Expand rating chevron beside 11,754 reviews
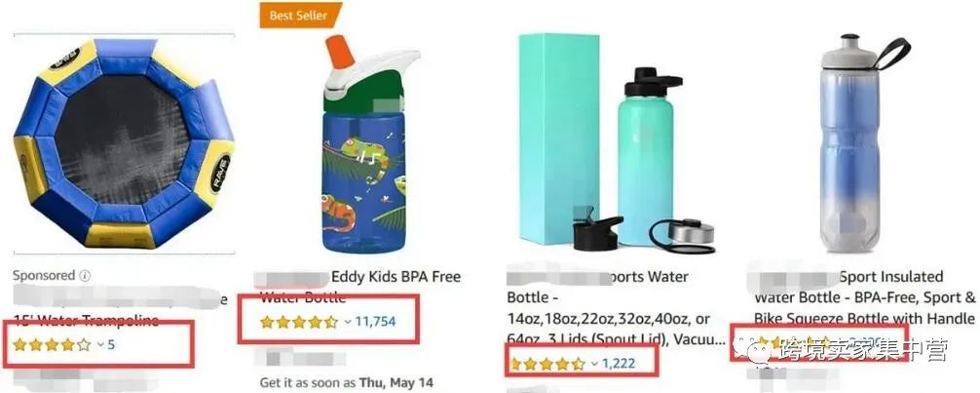Image resolution: width=980 pixels, height=393 pixels. pyautogui.click(x=348, y=322)
